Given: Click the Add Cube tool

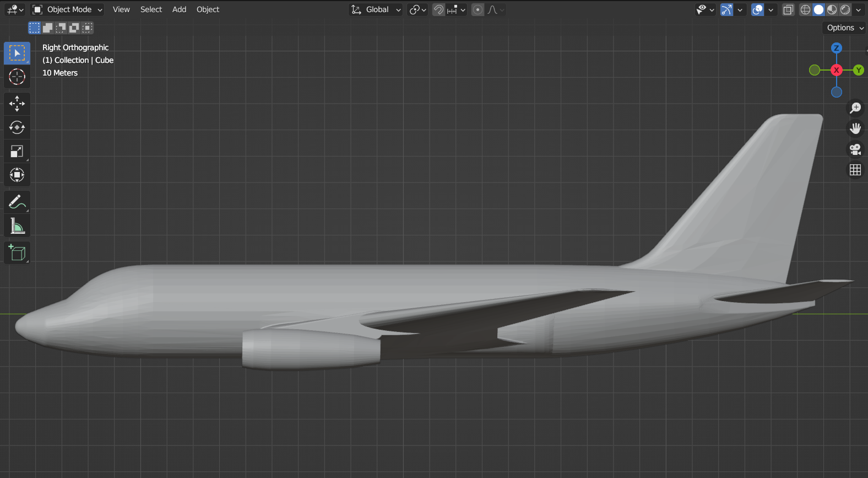Looking at the screenshot, I should 17,253.
